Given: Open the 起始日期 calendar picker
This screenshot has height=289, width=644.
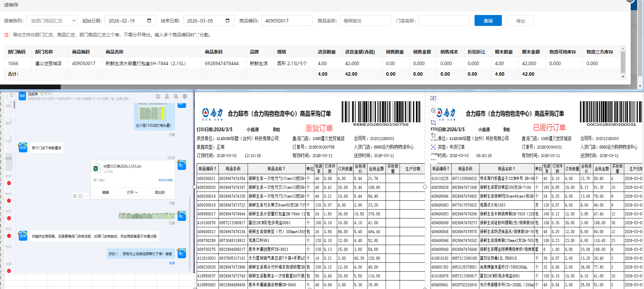Looking at the screenshot, I should pos(149,21).
